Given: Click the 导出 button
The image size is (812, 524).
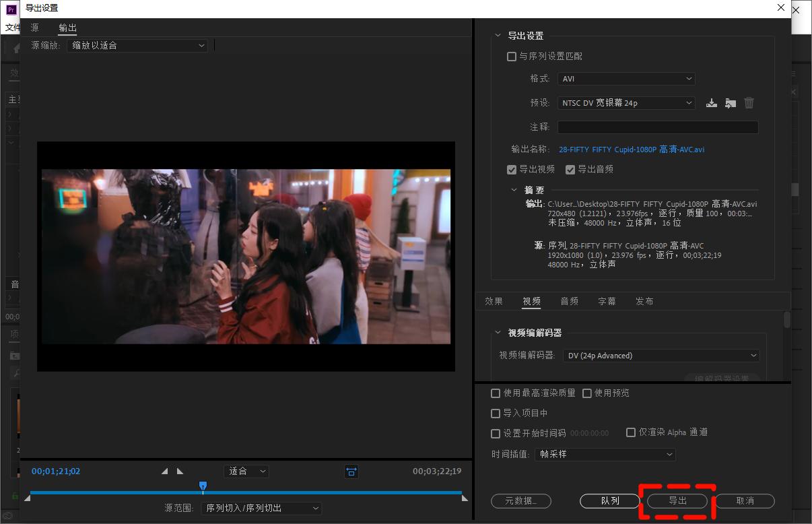Looking at the screenshot, I should [677, 501].
